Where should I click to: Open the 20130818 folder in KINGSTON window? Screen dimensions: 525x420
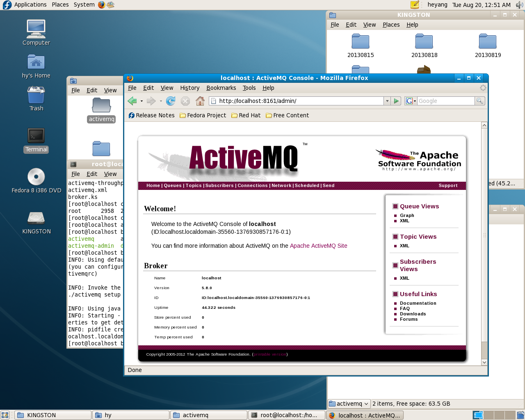(424, 46)
